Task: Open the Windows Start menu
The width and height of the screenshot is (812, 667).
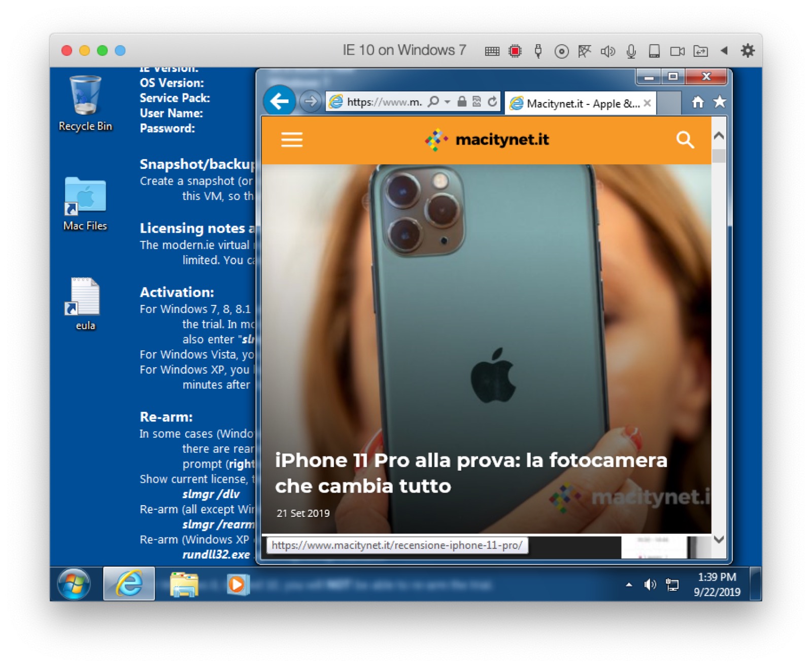Action: [x=74, y=584]
